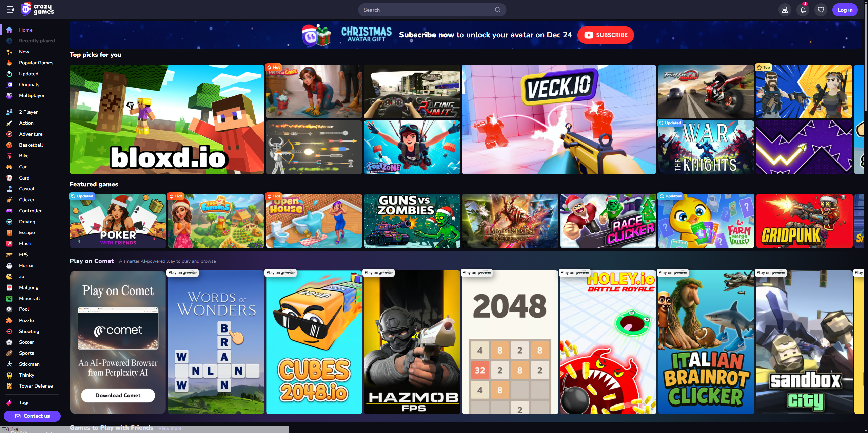
Task: Open the Multiplayer category icon
Action: tap(9, 95)
